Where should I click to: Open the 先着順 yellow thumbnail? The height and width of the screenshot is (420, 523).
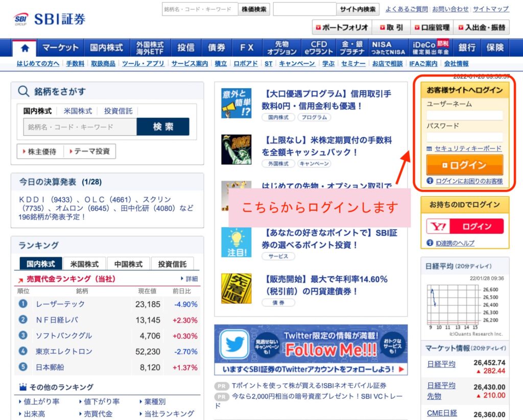[236, 289]
